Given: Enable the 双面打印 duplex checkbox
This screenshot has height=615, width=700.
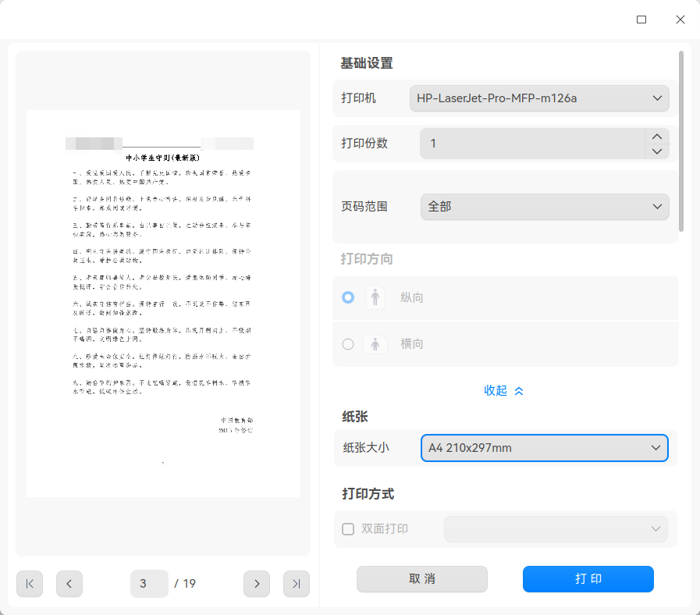Looking at the screenshot, I should (x=348, y=529).
